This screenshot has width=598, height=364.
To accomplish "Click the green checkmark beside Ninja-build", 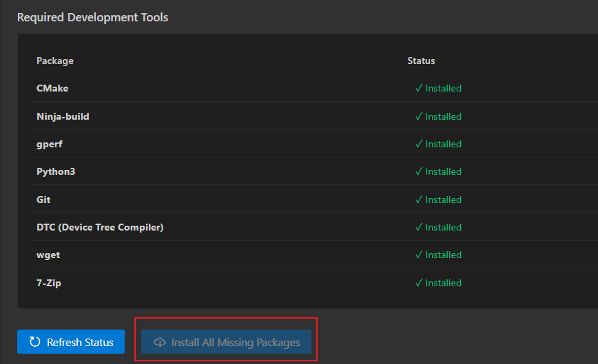I will (x=418, y=116).
